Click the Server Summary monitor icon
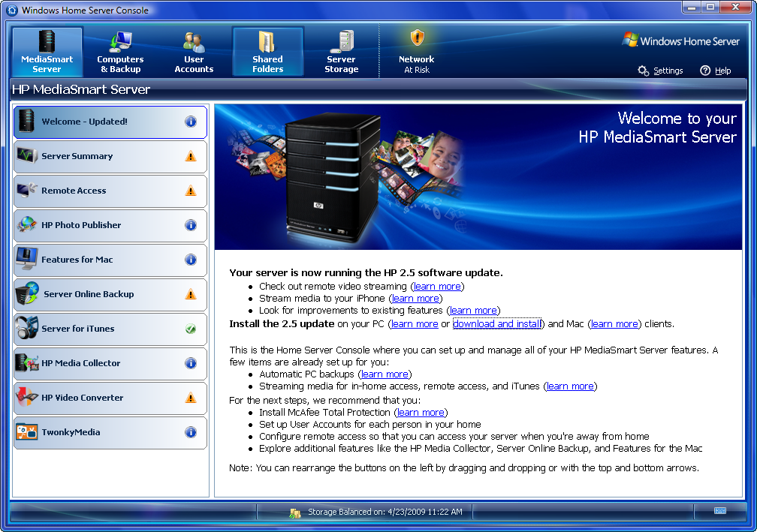Screen dimensions: 757x532 coord(27,156)
